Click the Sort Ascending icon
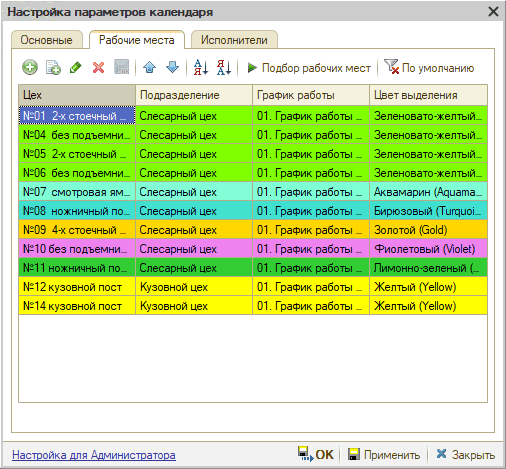 [x=201, y=68]
